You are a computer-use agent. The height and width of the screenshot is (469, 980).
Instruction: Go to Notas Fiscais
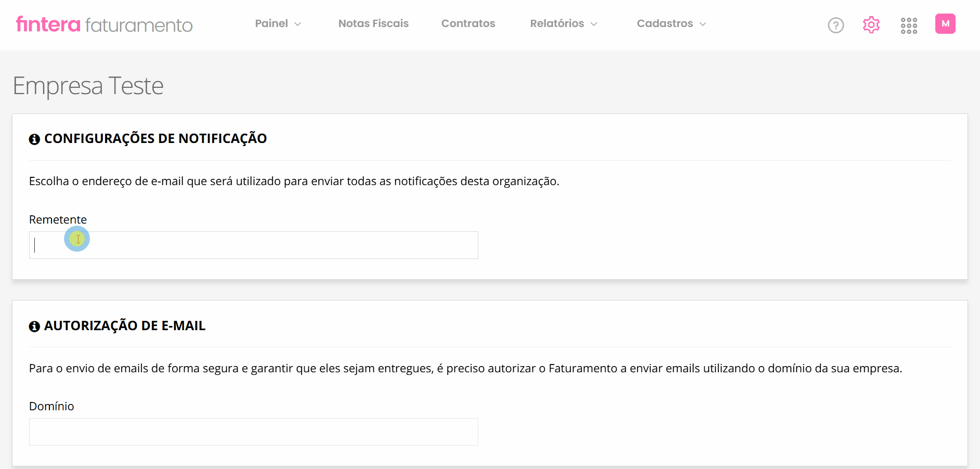[x=373, y=23]
